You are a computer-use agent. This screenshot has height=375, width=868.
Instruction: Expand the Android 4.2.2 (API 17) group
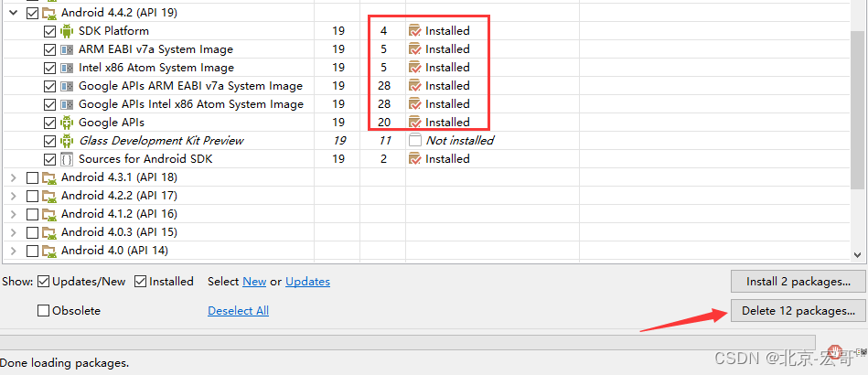14,196
